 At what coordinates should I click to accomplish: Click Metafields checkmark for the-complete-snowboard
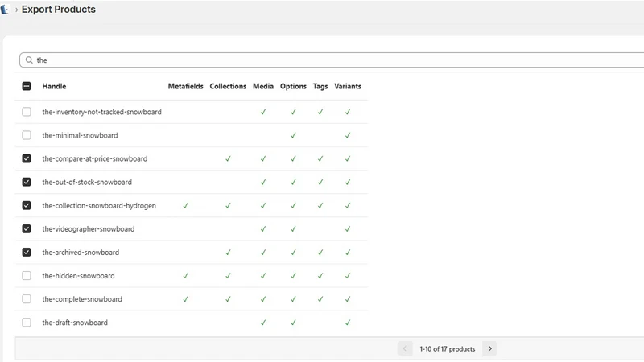click(x=186, y=298)
